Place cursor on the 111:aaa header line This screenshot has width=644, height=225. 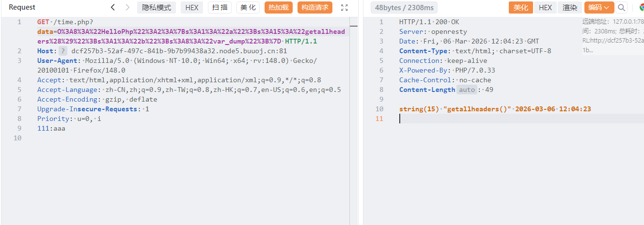click(x=51, y=128)
